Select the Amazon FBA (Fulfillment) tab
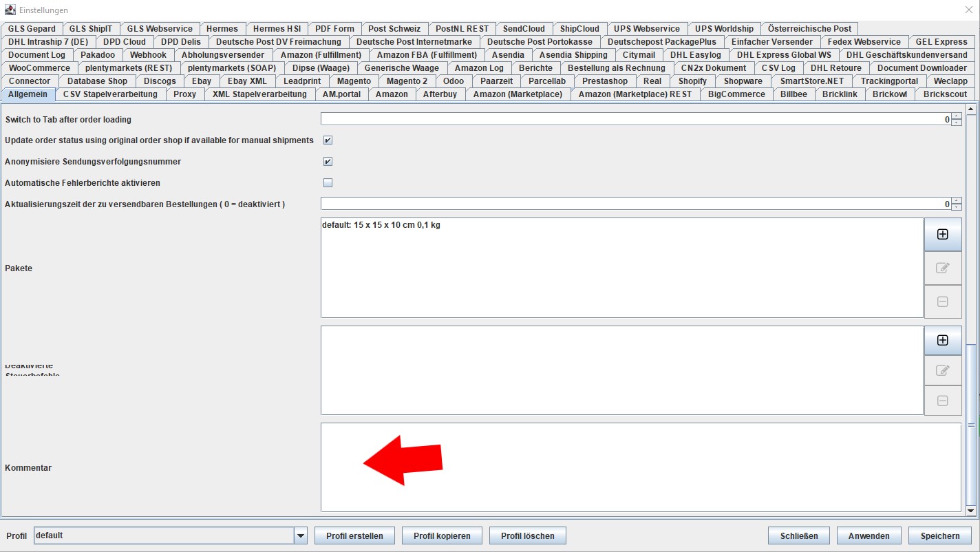This screenshot has width=980, height=552. click(427, 55)
